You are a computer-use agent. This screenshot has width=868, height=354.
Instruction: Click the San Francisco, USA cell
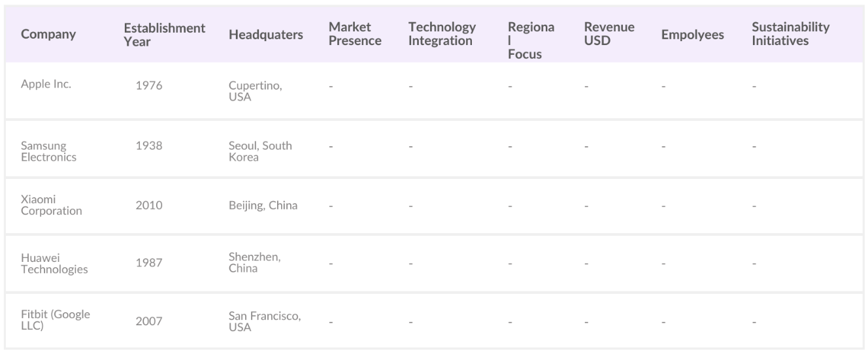click(264, 321)
